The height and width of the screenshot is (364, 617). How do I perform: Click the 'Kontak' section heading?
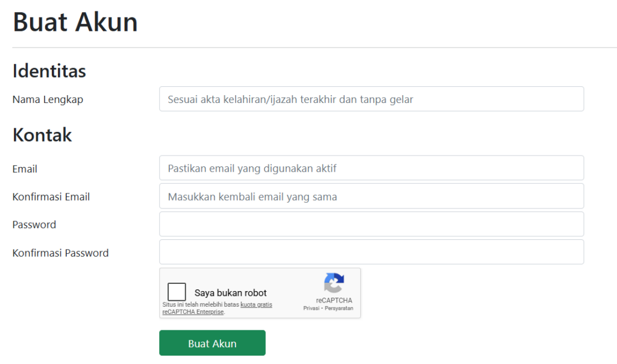[x=42, y=134]
